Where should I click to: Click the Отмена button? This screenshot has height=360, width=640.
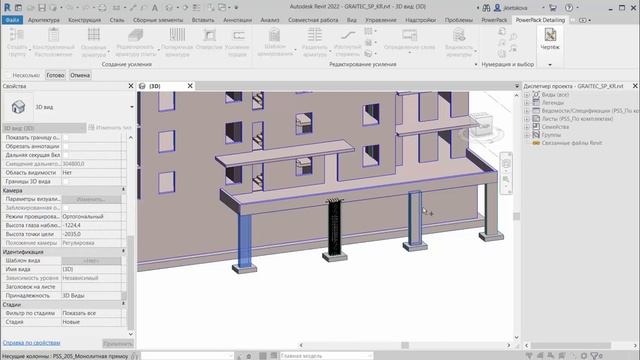[x=80, y=76]
